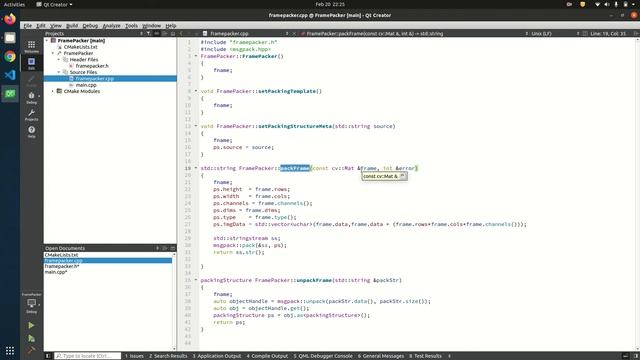This screenshot has width=640, height=360.
Task: Go back in editor navigation history
Action: click(x=182, y=33)
